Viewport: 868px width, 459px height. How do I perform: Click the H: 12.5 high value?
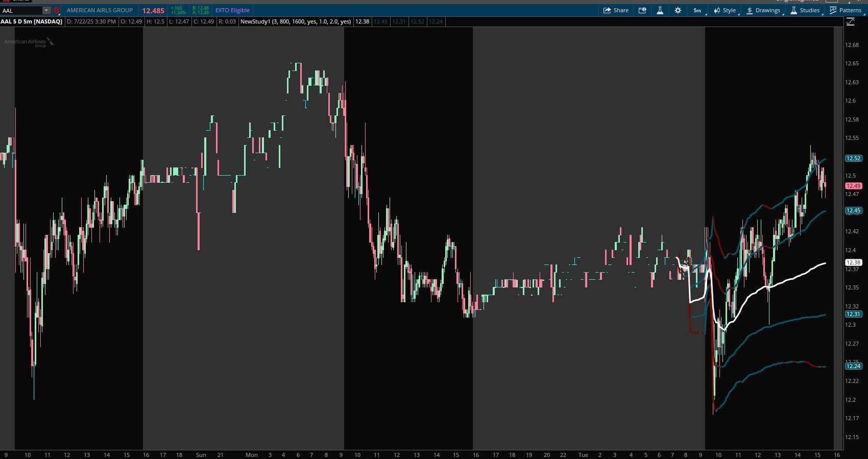(156, 21)
